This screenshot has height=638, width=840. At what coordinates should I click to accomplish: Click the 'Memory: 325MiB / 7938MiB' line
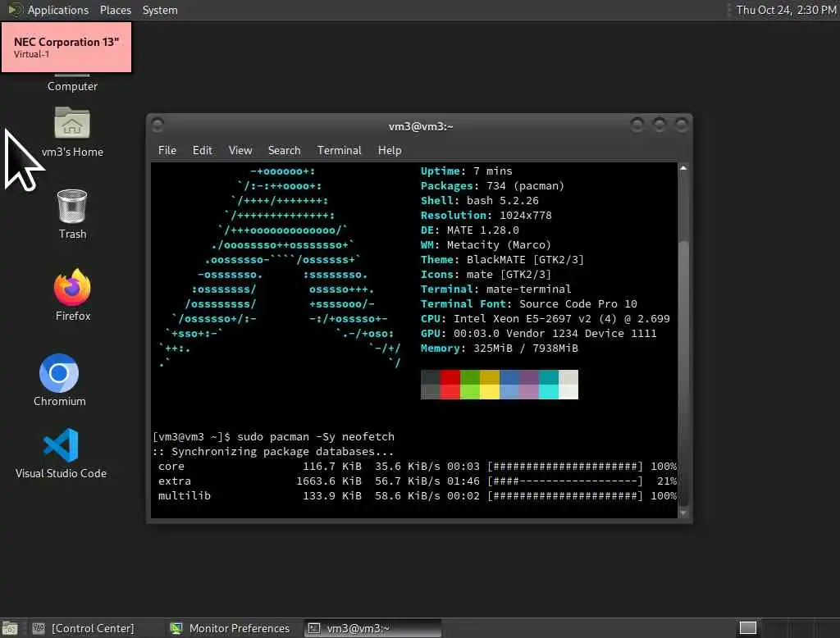pyautogui.click(x=500, y=349)
